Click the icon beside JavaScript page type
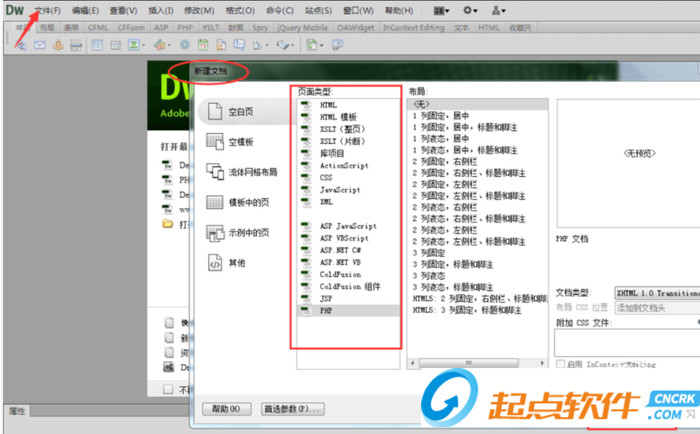700x434 pixels. coord(306,190)
